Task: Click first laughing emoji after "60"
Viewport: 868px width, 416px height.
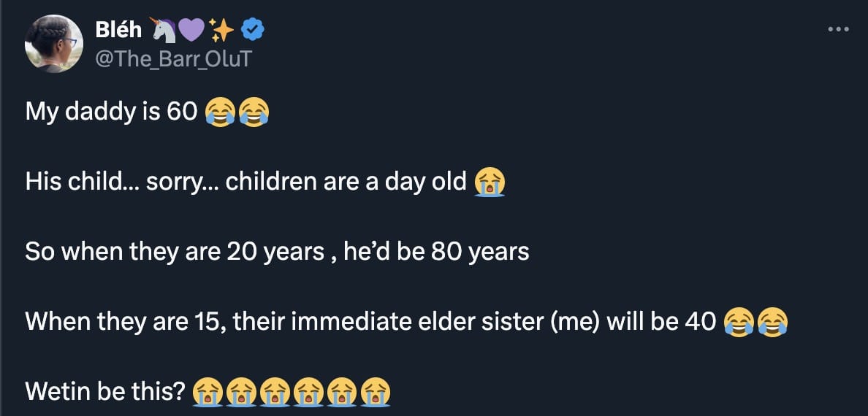Action: coord(220,112)
